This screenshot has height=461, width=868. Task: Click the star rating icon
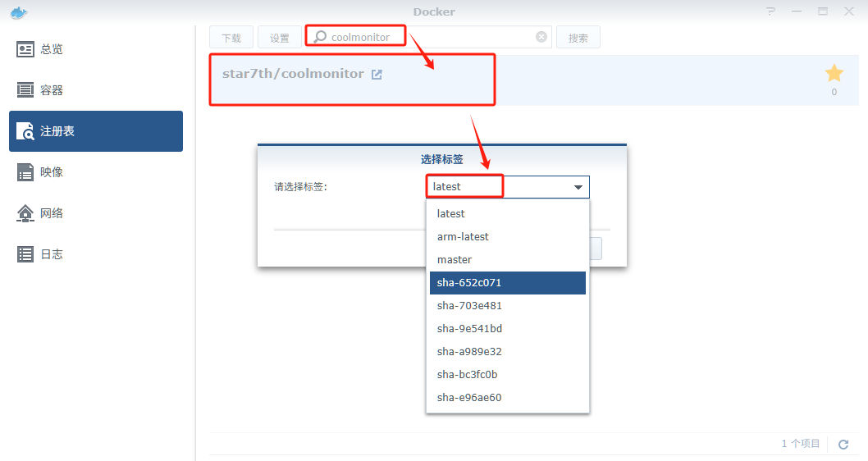pyautogui.click(x=834, y=73)
